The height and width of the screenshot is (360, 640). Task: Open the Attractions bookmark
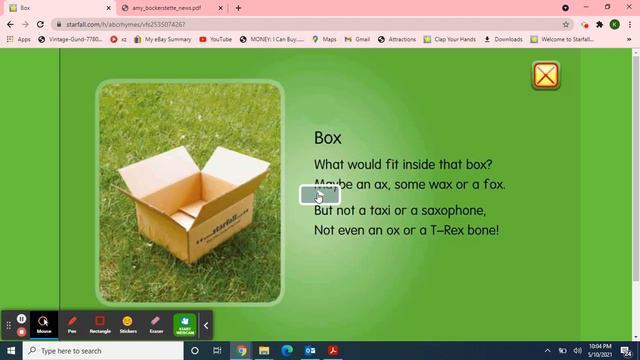(x=397, y=39)
